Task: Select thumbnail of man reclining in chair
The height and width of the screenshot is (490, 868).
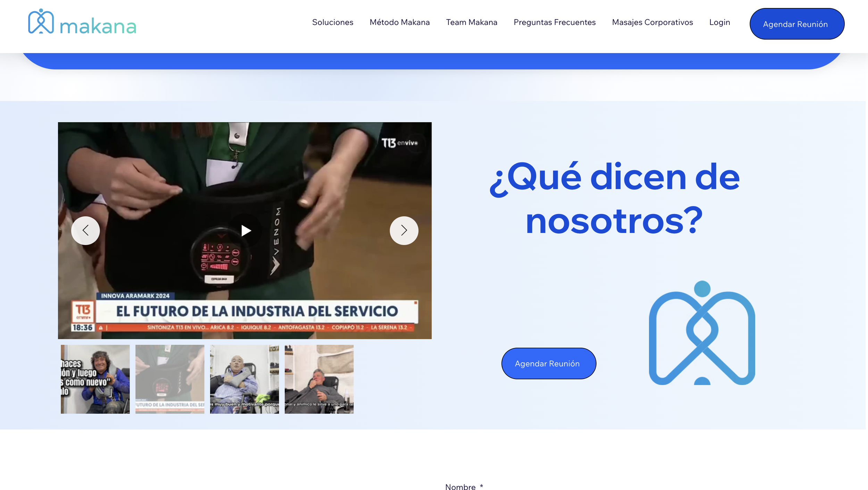Action: click(319, 379)
